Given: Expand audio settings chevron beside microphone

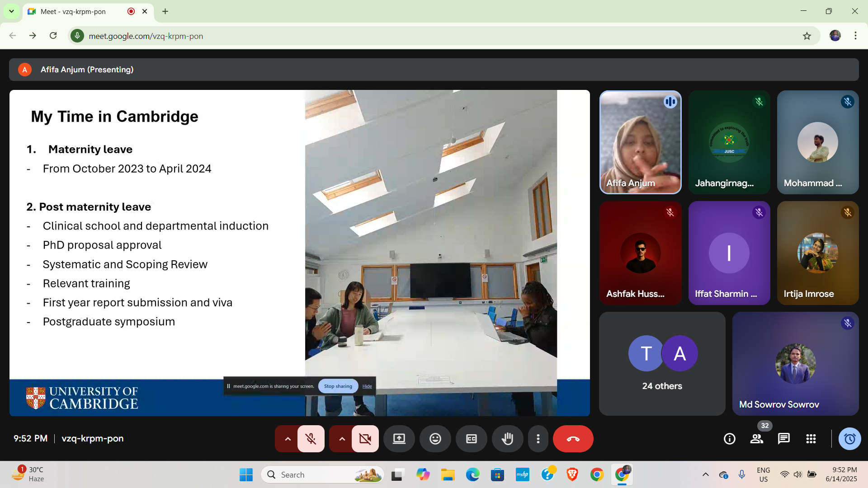Looking at the screenshot, I should click(x=288, y=439).
